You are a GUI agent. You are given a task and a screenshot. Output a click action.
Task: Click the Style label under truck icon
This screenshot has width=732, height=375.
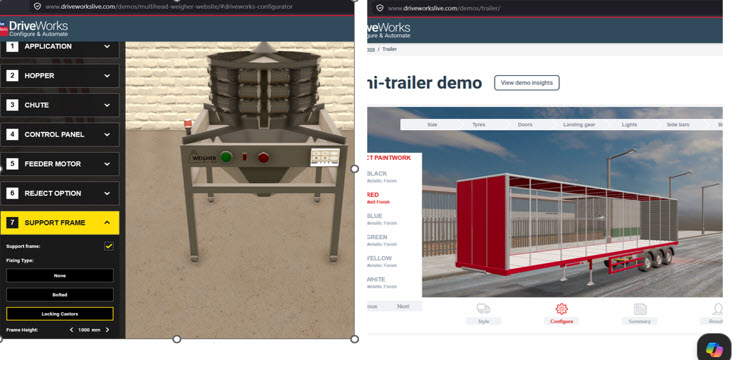point(483,321)
